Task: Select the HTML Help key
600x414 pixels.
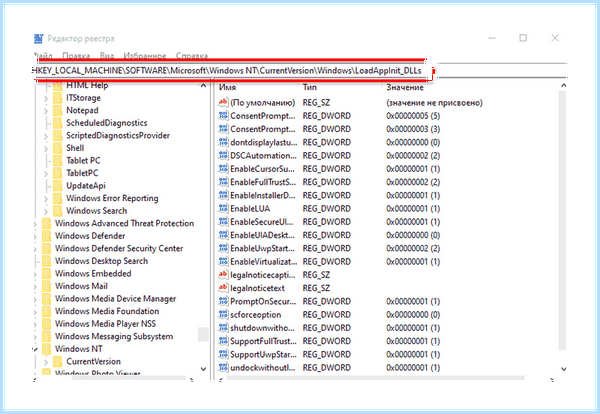Action: tap(87, 85)
